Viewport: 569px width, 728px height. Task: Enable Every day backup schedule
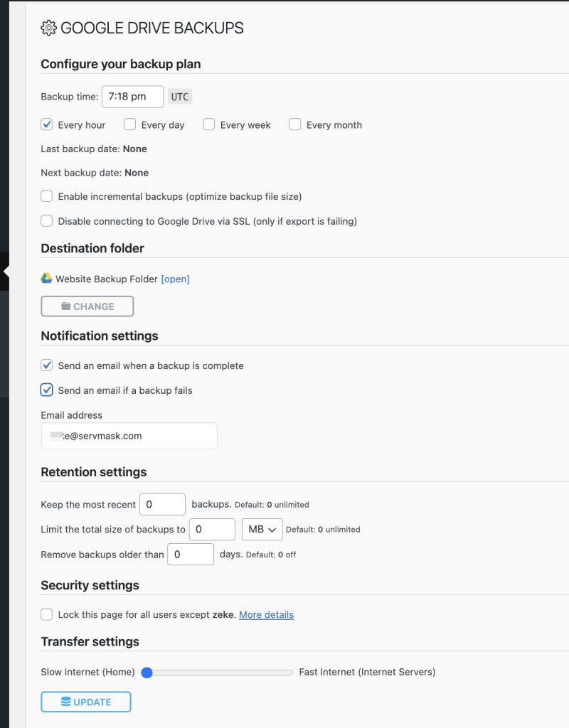pos(130,124)
